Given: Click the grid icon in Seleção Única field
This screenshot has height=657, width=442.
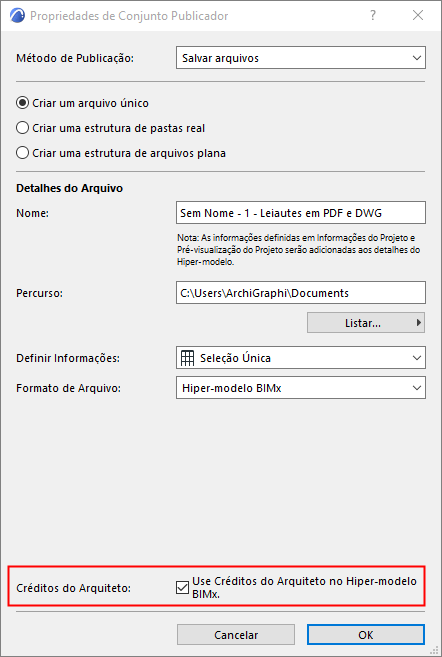Looking at the screenshot, I should [x=187, y=358].
